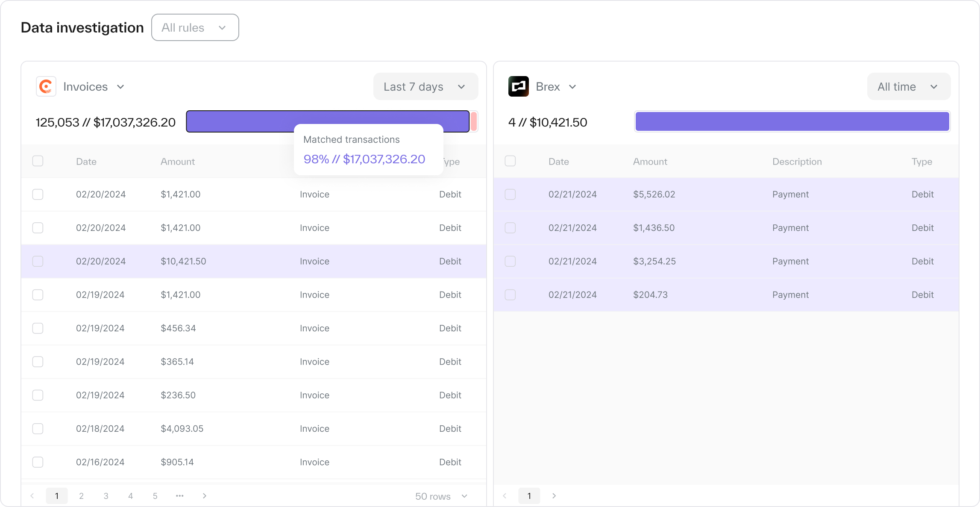Click previous page arrow in Invoices table

pyautogui.click(x=32, y=496)
